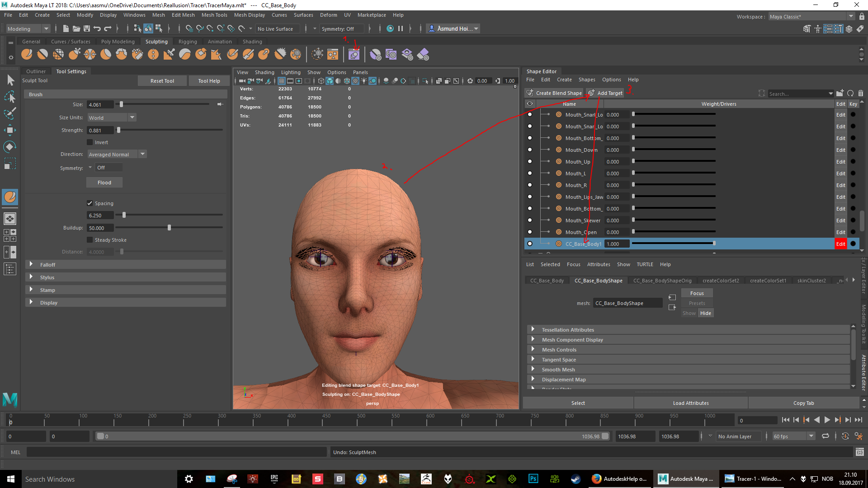The width and height of the screenshot is (868, 488).
Task: Click the Shape Editor create group folder icon
Action: [840, 93]
